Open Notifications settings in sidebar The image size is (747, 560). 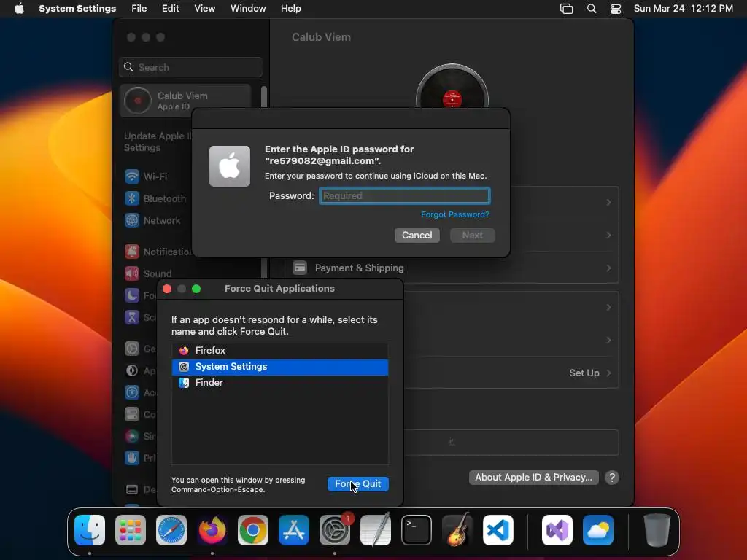tap(158, 252)
